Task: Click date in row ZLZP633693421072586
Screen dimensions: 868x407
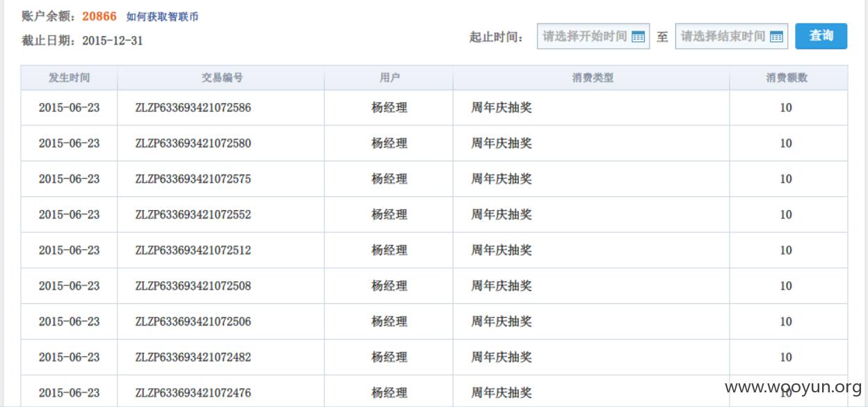Action: 69,108
